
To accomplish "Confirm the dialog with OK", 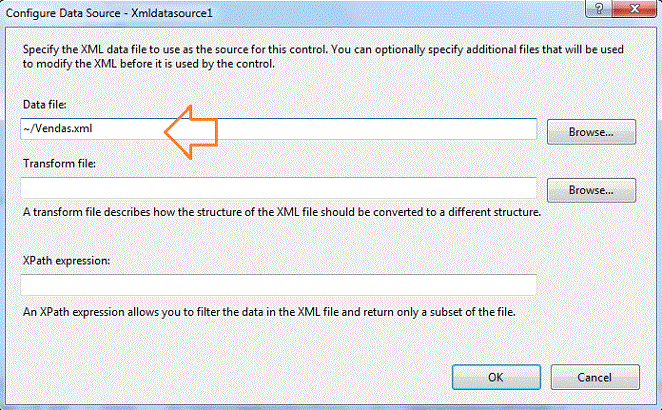I will coord(496,377).
